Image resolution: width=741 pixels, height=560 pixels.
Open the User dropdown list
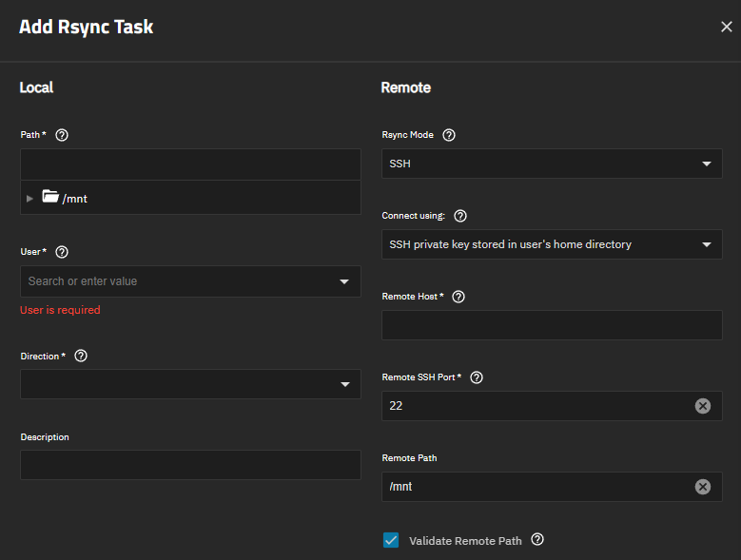[344, 281]
